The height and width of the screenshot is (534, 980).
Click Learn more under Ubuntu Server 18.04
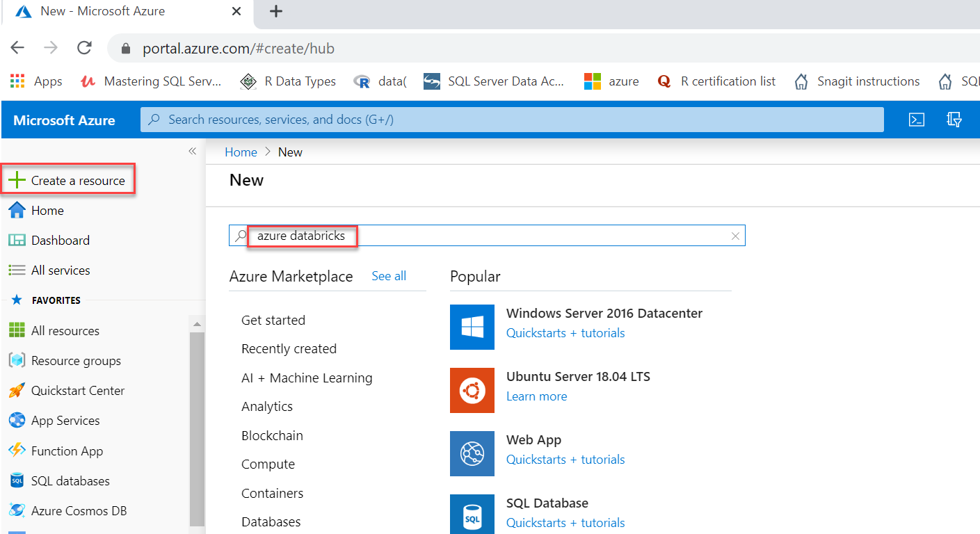pos(536,396)
